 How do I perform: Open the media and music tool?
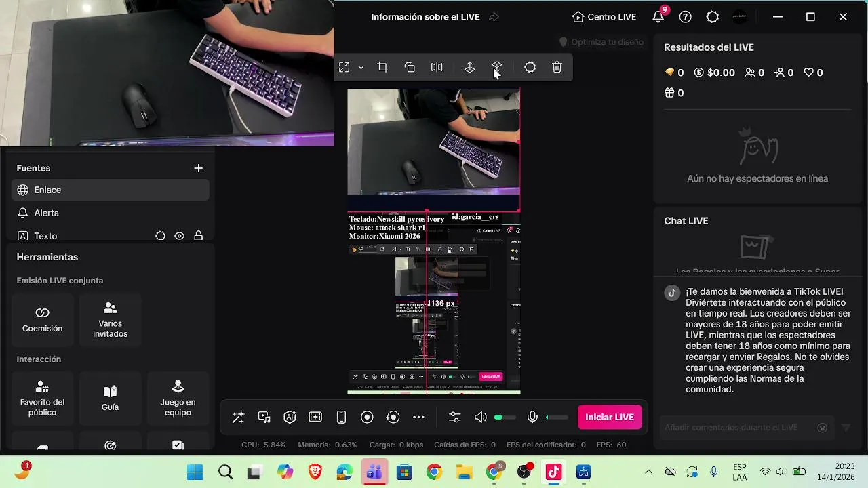click(264, 417)
